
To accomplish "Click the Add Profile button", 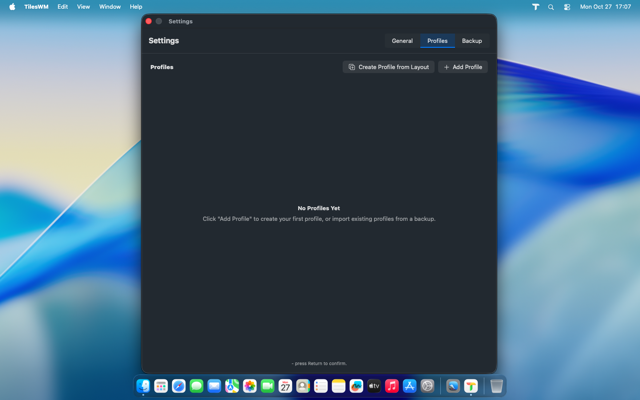I will coord(463,67).
